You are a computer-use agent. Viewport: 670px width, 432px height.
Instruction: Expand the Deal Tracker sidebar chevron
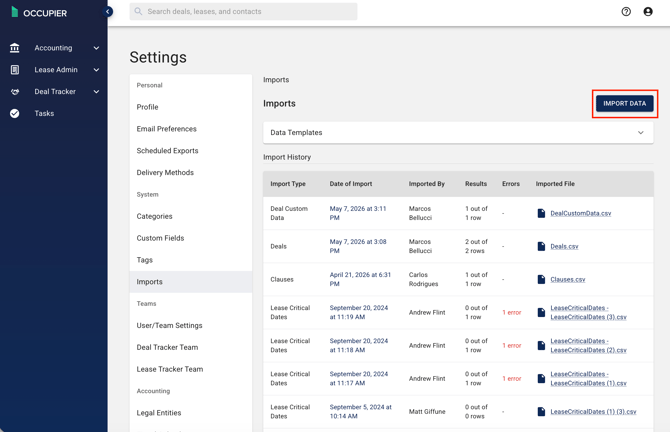coord(96,91)
